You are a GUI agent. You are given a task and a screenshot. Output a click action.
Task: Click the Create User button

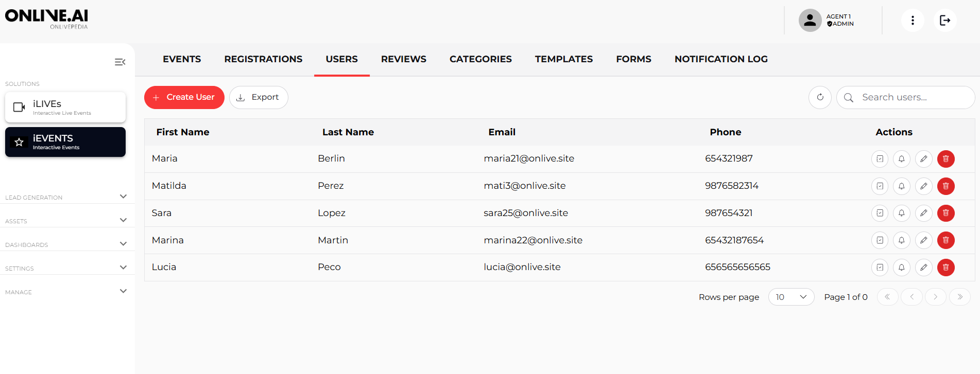pos(184,97)
